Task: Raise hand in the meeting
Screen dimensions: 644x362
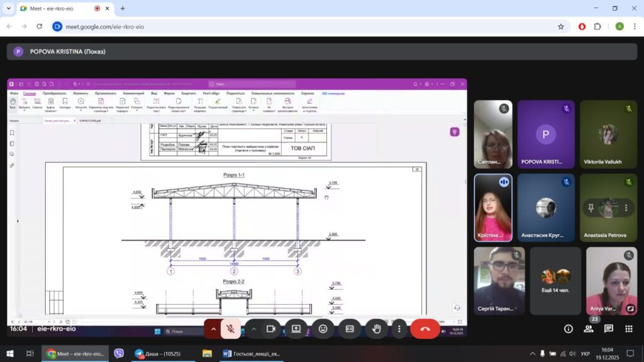Action: point(377,329)
